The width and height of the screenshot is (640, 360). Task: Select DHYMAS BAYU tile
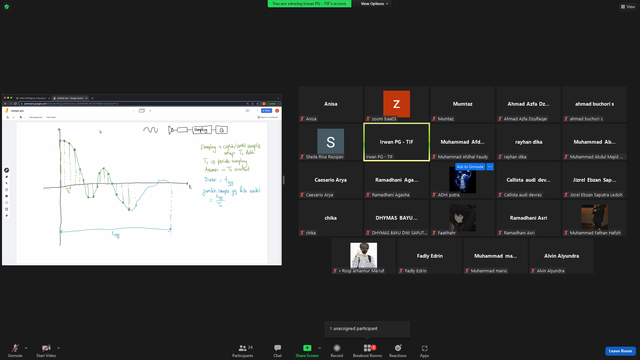396,218
